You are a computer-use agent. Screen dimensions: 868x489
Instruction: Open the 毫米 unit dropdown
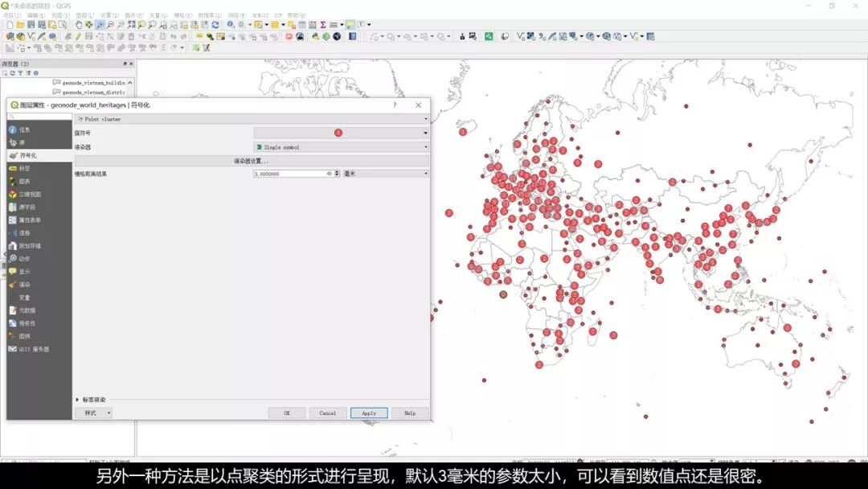click(x=386, y=174)
